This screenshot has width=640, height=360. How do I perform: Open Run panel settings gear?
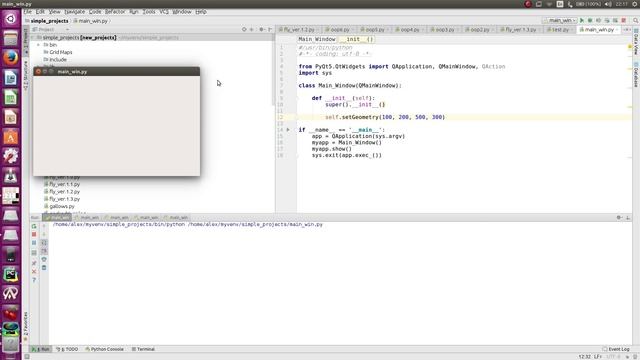(x=619, y=218)
